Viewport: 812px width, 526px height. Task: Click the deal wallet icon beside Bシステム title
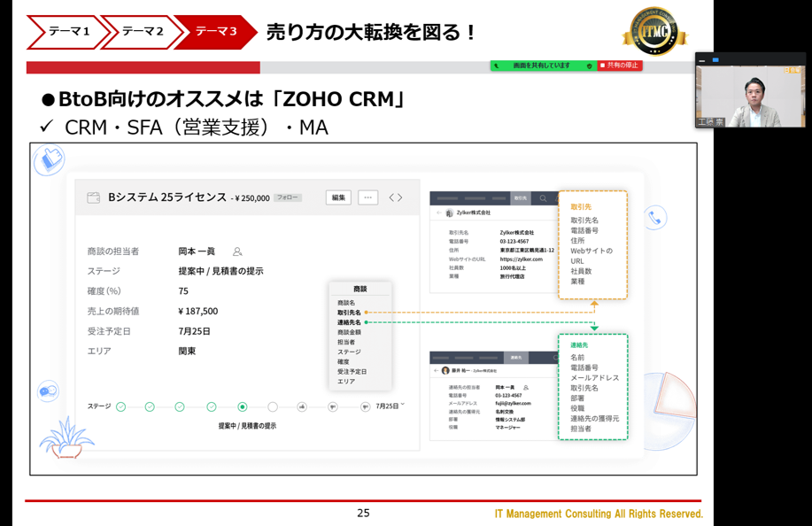tap(93, 197)
